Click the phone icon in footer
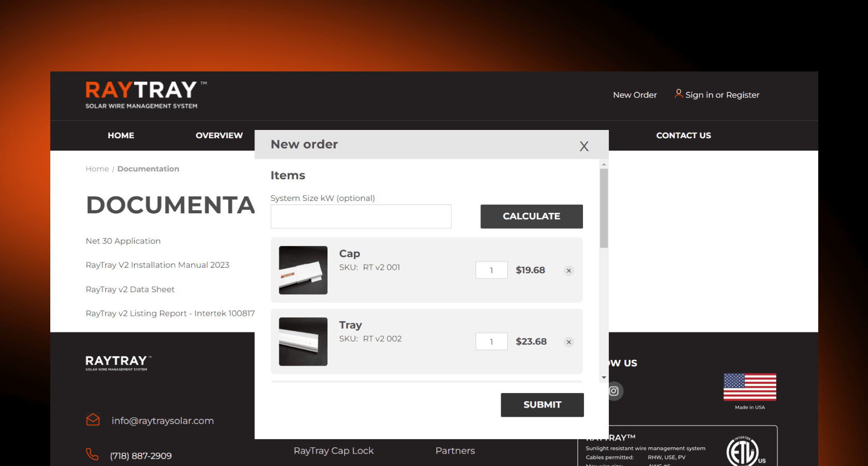 coord(92,454)
